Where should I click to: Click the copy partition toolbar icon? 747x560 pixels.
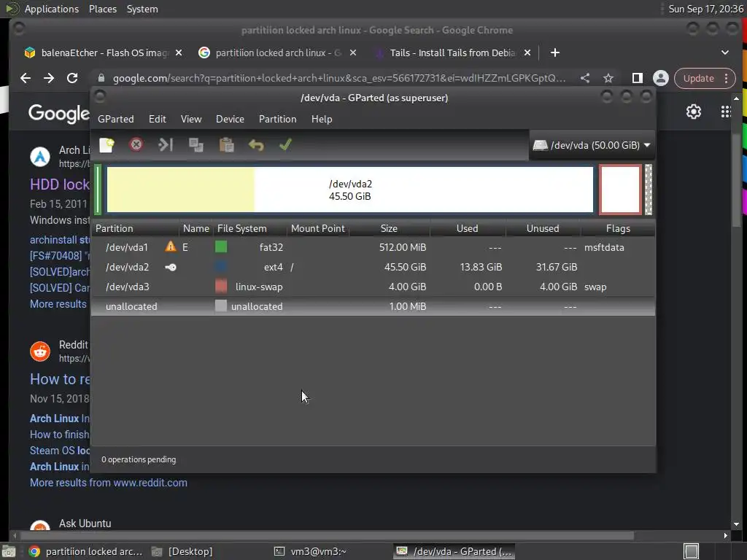(196, 145)
